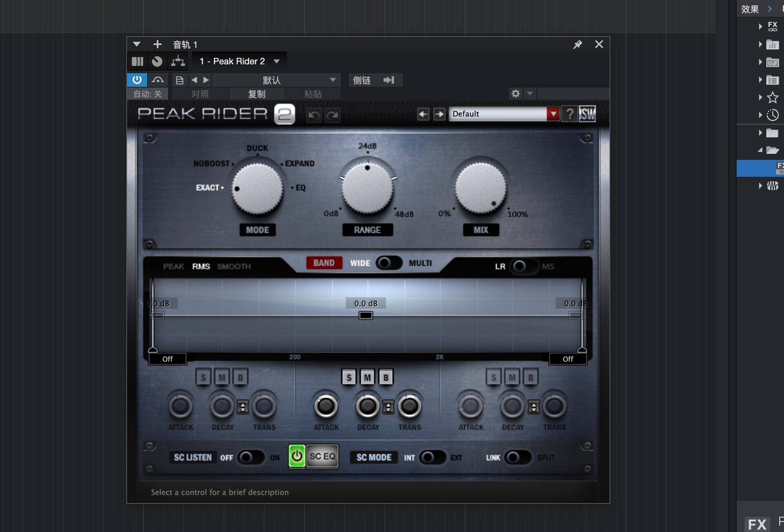Click the MIX knob

pos(481,187)
